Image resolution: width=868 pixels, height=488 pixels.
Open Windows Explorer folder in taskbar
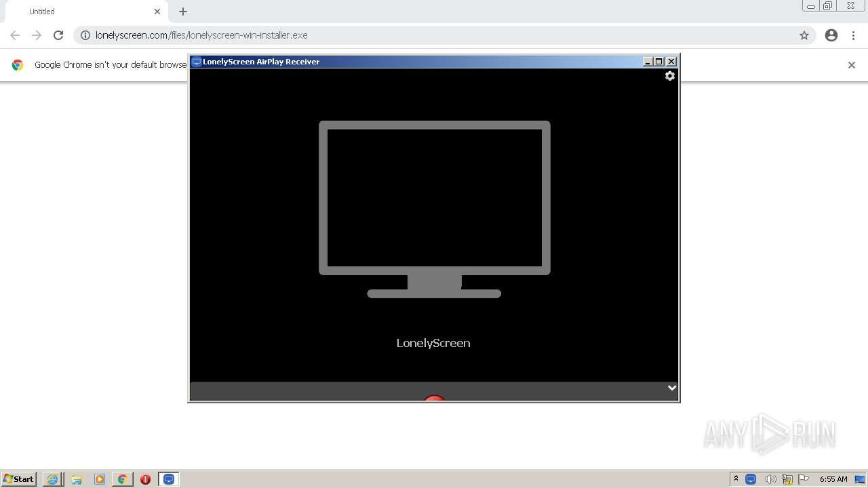pyautogui.click(x=77, y=479)
